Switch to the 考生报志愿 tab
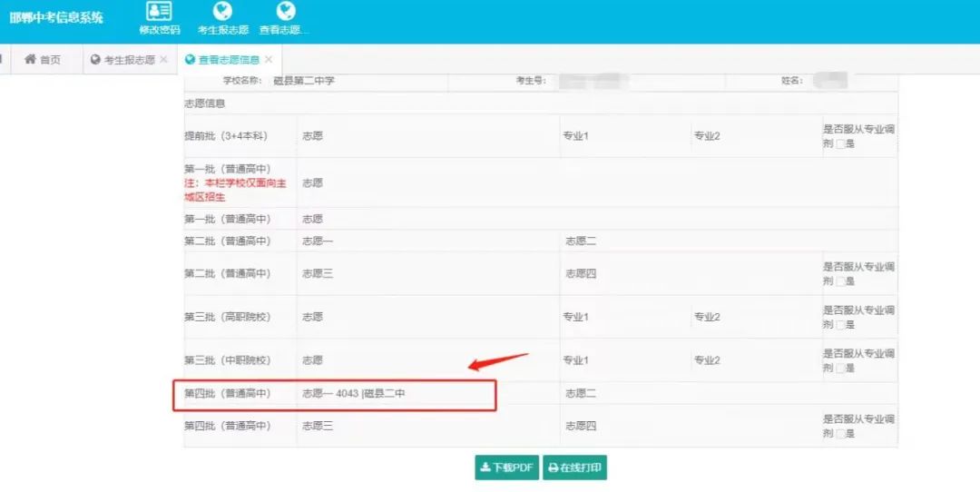The width and height of the screenshot is (980, 492). (129, 60)
